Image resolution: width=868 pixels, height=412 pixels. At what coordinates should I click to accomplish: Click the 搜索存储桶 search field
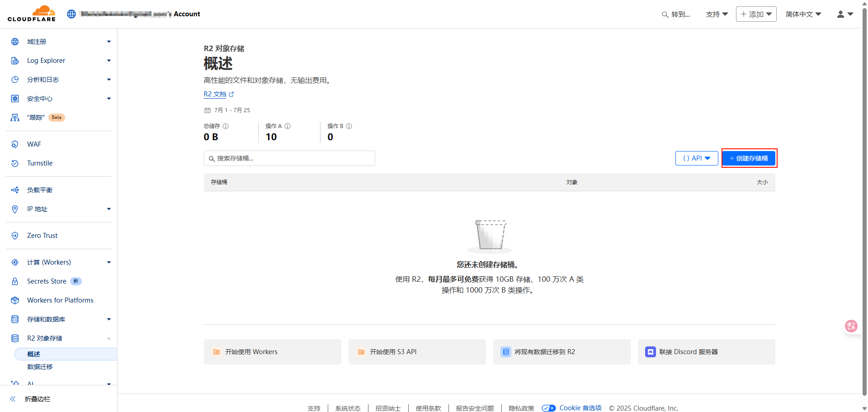(289, 158)
